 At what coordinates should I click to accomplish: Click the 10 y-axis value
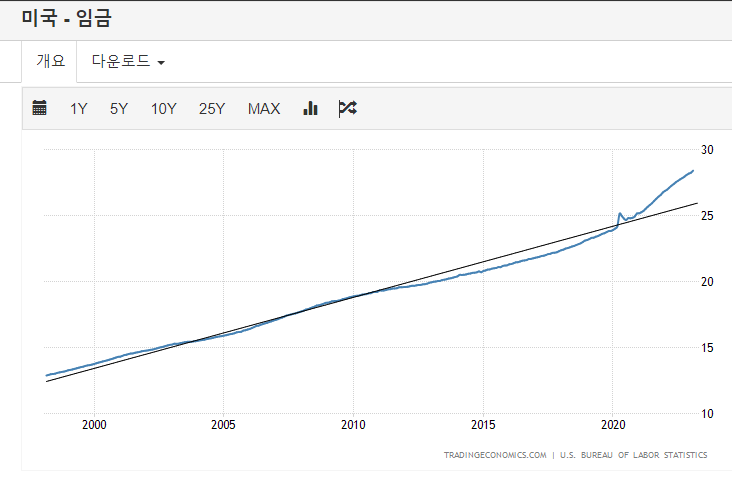point(707,414)
